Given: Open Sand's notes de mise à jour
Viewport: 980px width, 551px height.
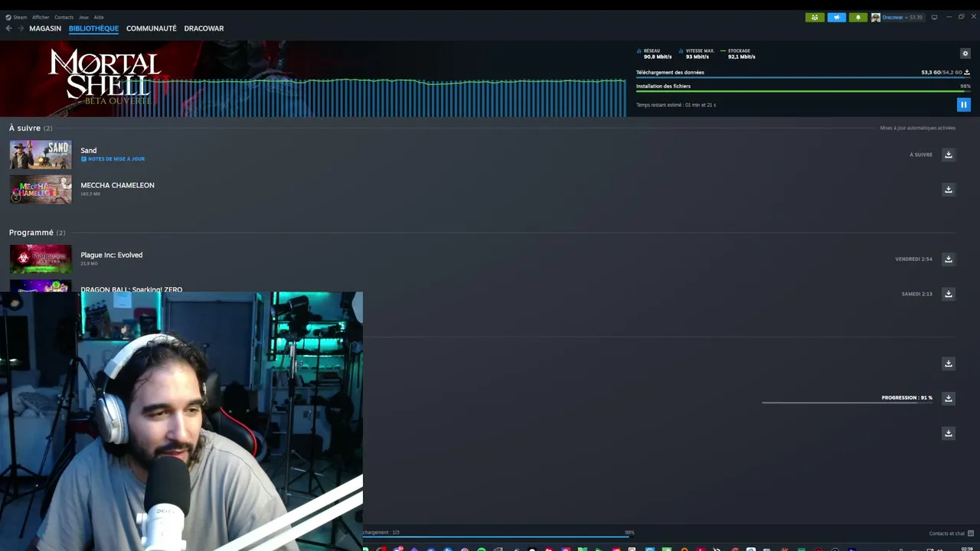Looking at the screenshot, I should click(x=113, y=159).
